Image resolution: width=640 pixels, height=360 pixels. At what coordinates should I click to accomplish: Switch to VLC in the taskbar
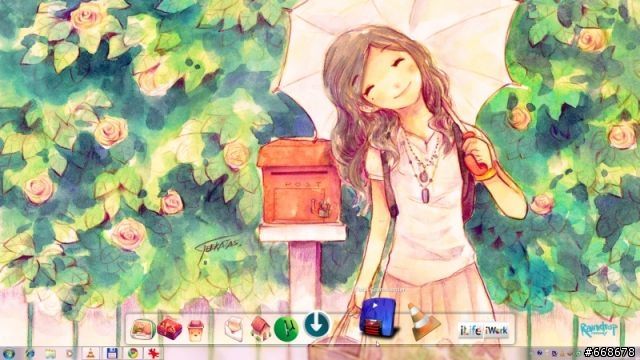[91, 353]
